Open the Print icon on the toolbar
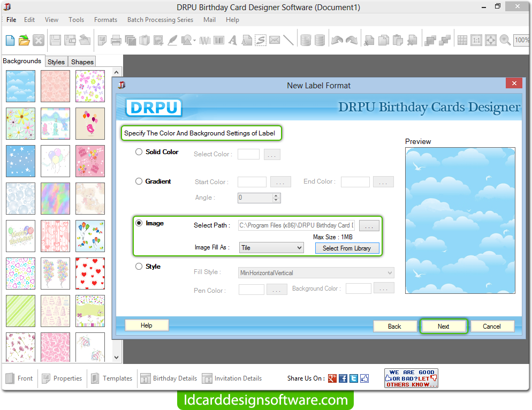 [x=116, y=40]
